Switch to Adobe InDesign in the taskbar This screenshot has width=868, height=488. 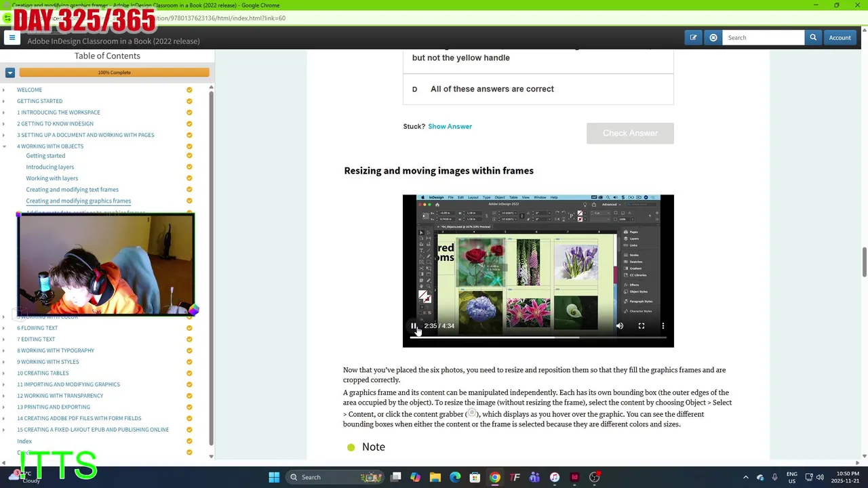click(574, 477)
